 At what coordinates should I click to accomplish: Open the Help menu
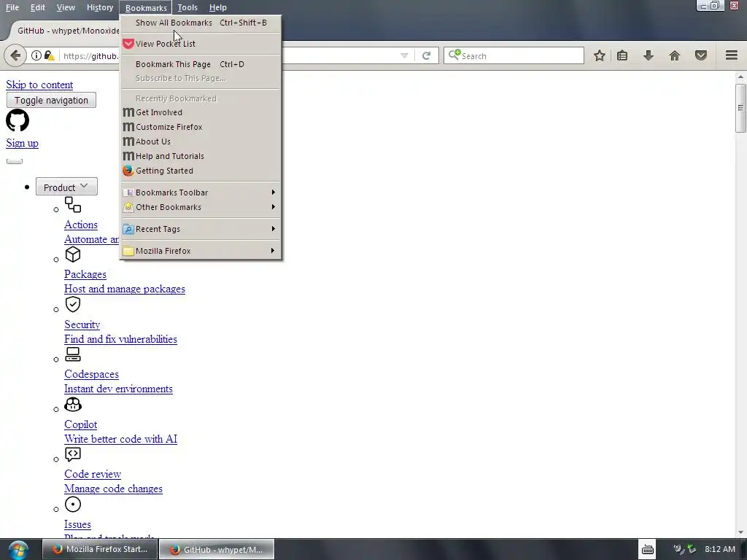point(217,7)
